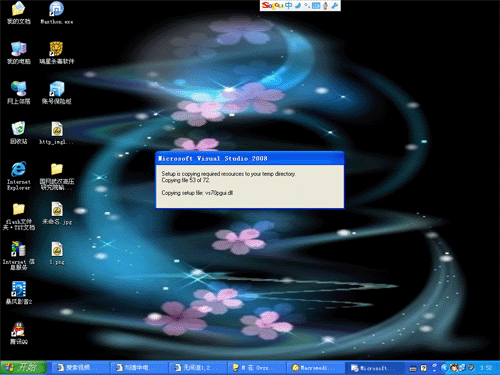Toggle the 中 Chinese/English input mode
Image resolution: width=500 pixels, height=375 pixels.
click(288, 5)
